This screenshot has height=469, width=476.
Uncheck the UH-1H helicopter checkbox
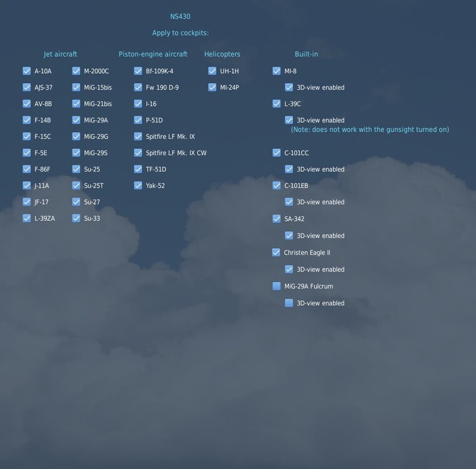click(x=212, y=71)
